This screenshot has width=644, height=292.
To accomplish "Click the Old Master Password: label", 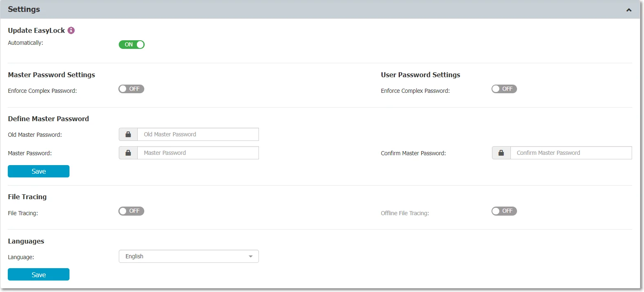I will (35, 135).
